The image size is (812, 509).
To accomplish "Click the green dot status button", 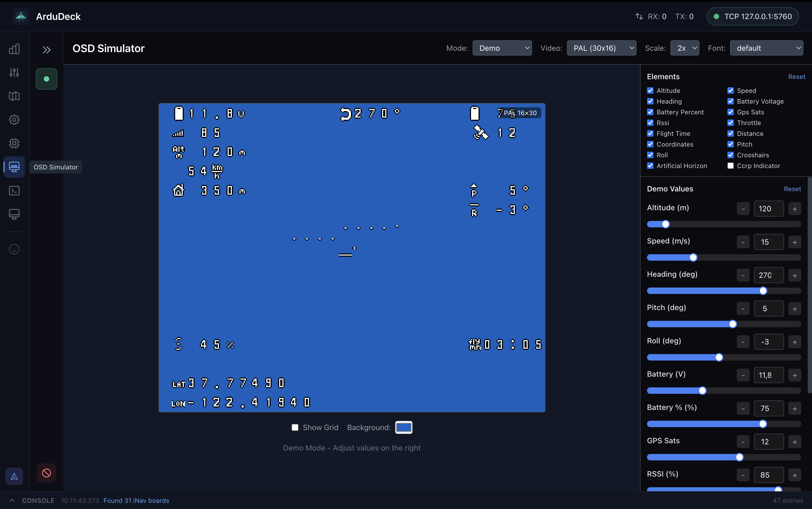I will point(46,79).
